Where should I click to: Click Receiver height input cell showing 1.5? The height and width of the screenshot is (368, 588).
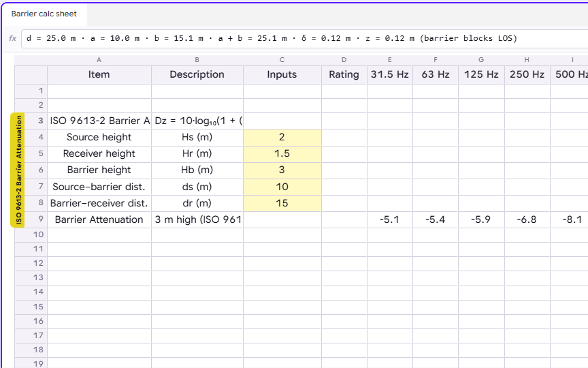[282, 153]
